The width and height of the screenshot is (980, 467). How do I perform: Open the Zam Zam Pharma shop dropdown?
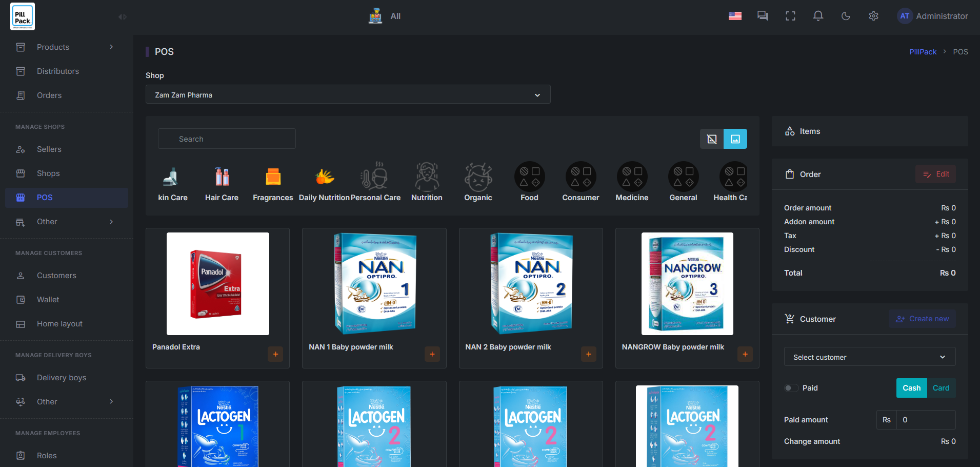pos(348,95)
